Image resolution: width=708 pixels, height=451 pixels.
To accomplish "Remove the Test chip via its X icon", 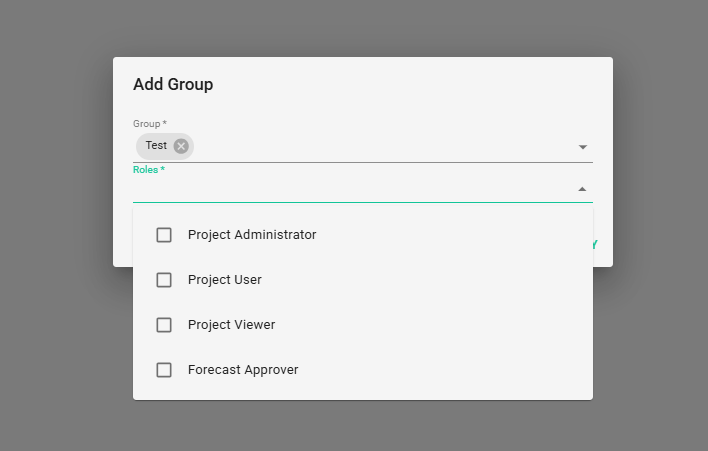I will pyautogui.click(x=181, y=146).
